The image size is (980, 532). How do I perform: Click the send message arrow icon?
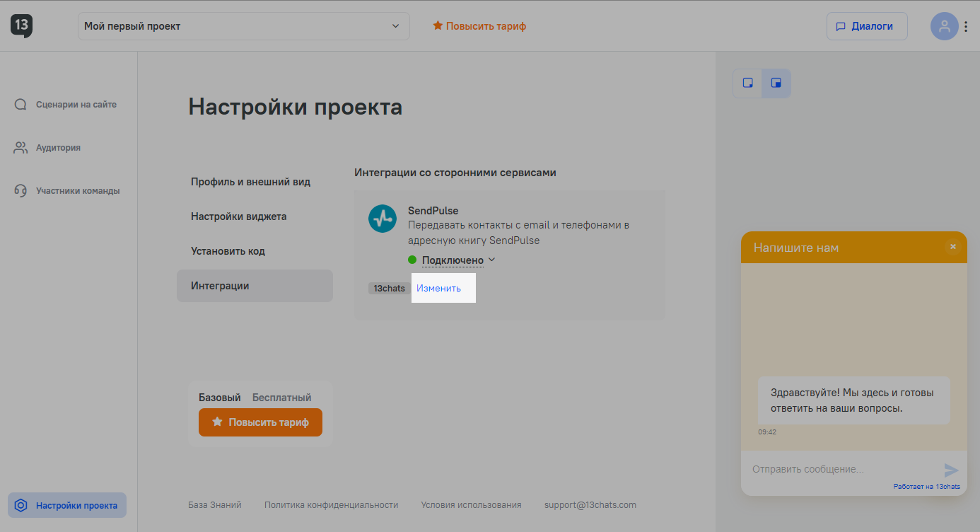pos(951,470)
